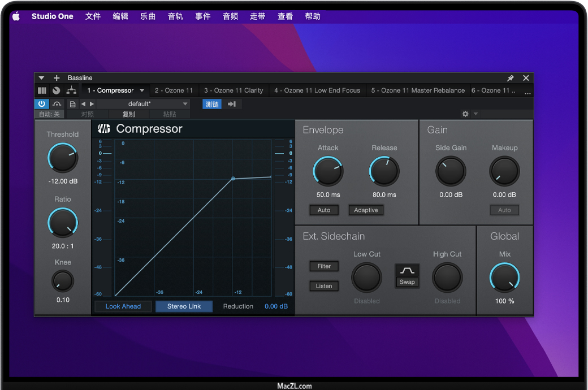Click the Auto button under Attack
The height and width of the screenshot is (390, 588).
324,210
